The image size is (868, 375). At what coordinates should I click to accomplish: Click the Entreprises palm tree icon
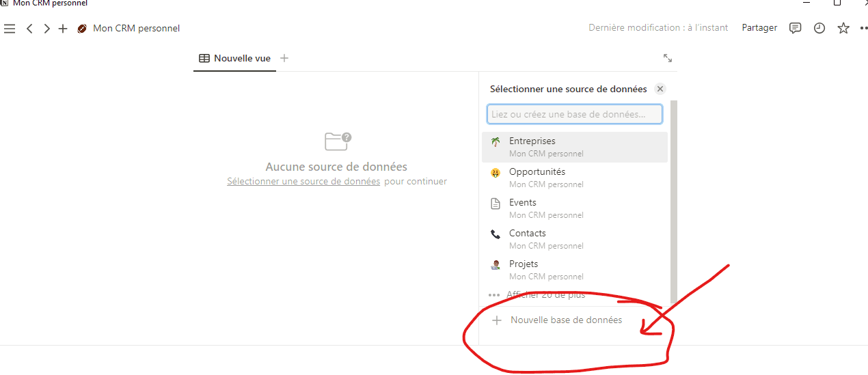point(496,142)
